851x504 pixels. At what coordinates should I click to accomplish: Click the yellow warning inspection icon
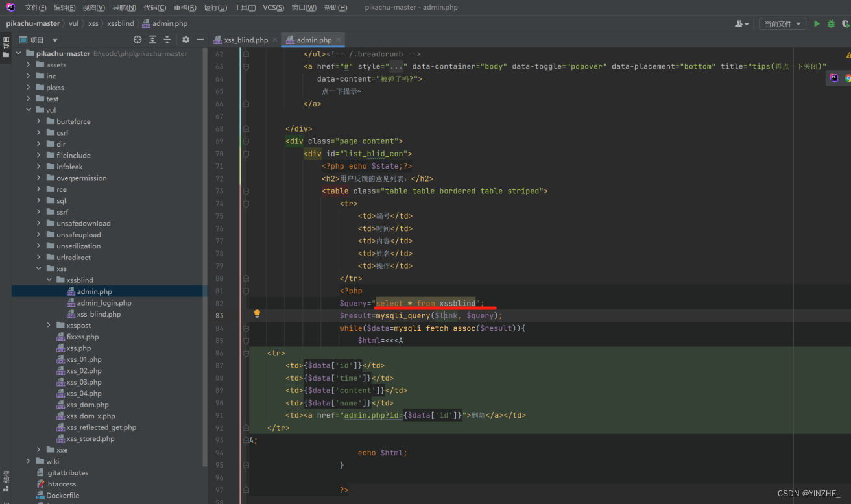click(x=848, y=56)
